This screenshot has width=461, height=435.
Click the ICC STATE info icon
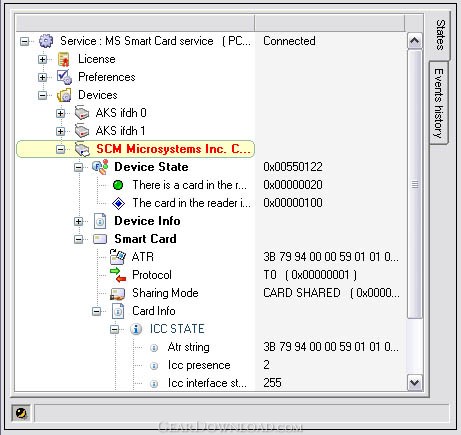(x=136, y=329)
